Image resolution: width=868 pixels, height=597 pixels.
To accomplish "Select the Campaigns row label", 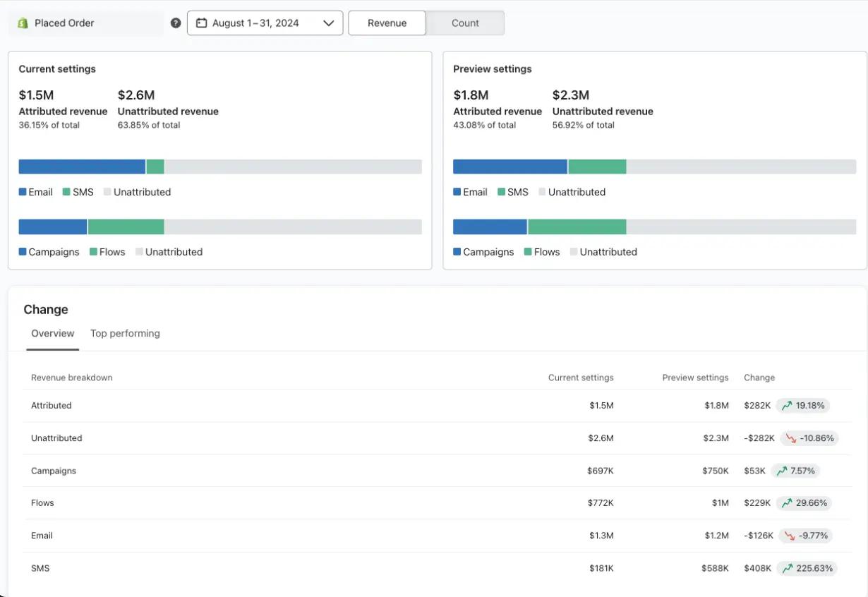I will click(54, 471).
